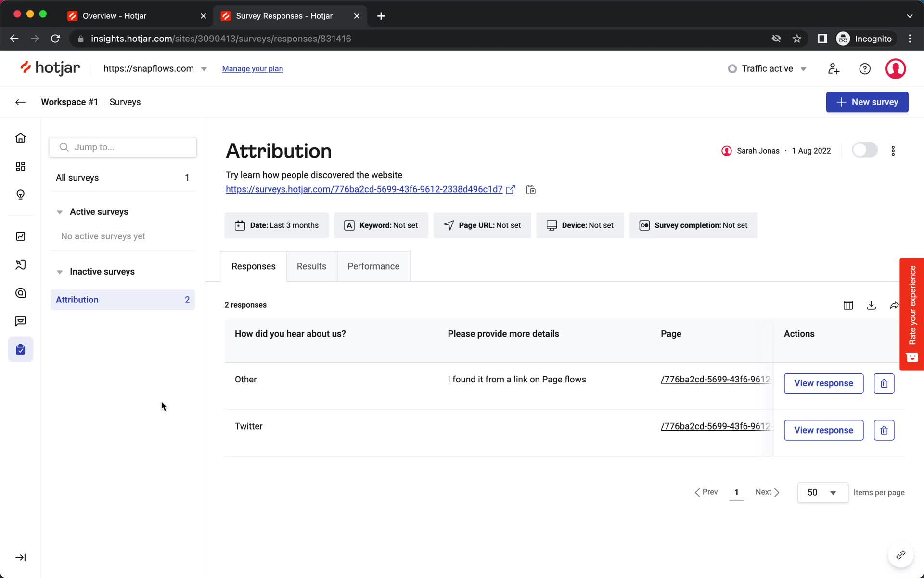
Task: Click the back arrow next to Workspace #1
Action: click(x=20, y=102)
